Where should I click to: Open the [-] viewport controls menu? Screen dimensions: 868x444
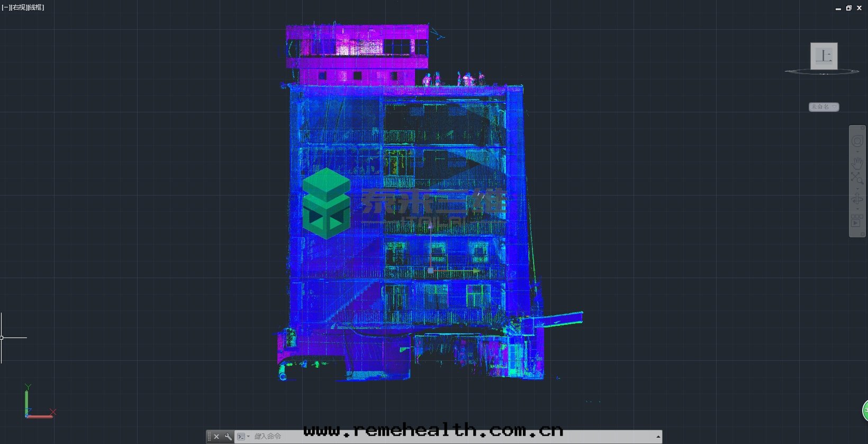(5, 7)
